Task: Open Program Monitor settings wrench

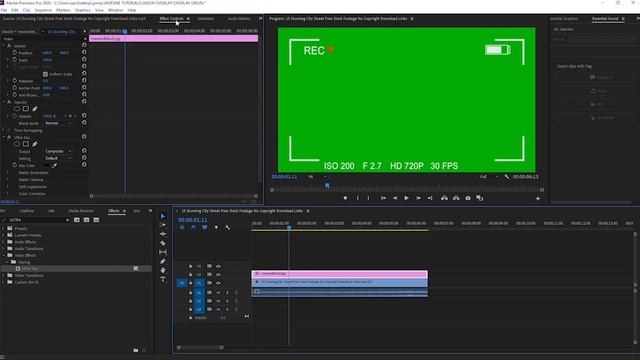Action: 507,177
